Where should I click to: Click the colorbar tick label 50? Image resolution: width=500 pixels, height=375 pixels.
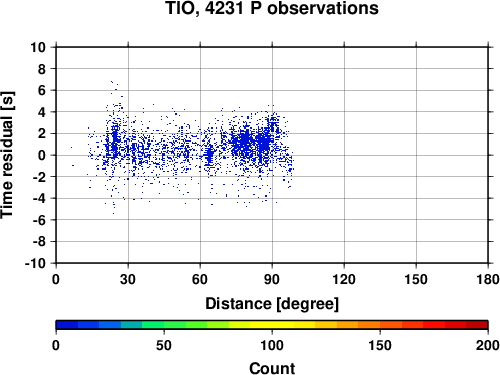tap(164, 345)
